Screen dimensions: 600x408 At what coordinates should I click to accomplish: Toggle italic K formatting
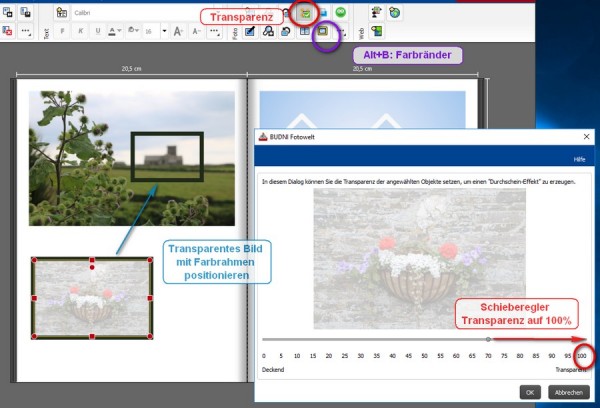80,31
